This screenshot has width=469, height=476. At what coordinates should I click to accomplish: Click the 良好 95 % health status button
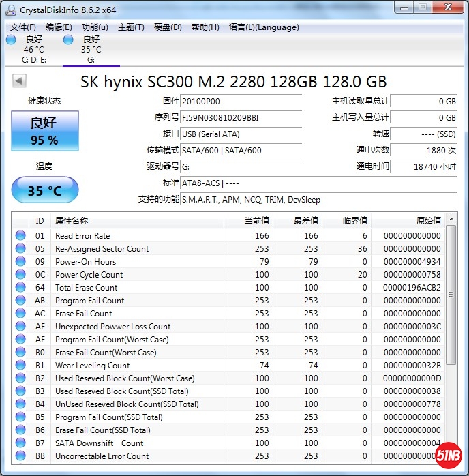tap(44, 131)
